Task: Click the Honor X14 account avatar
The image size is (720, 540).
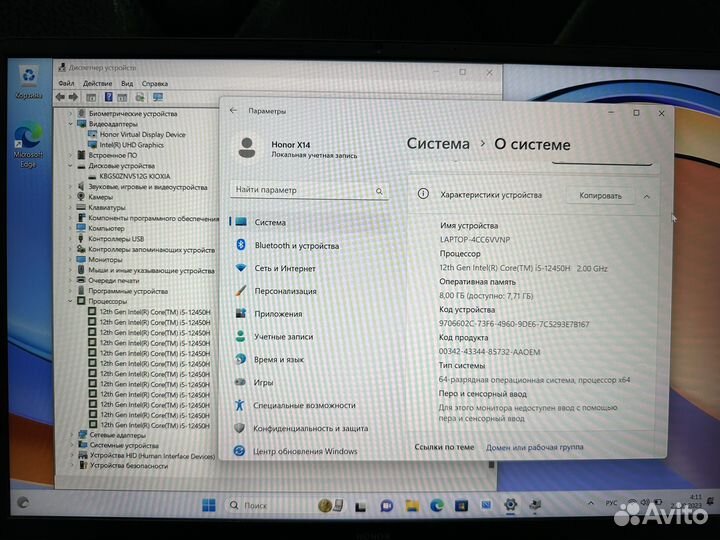Action: pyautogui.click(x=247, y=148)
